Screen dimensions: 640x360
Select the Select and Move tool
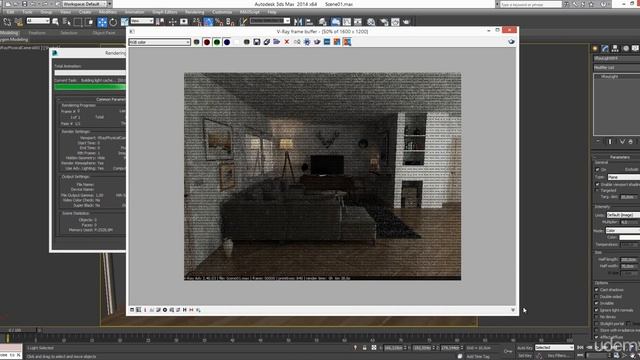pyautogui.click(x=102, y=22)
